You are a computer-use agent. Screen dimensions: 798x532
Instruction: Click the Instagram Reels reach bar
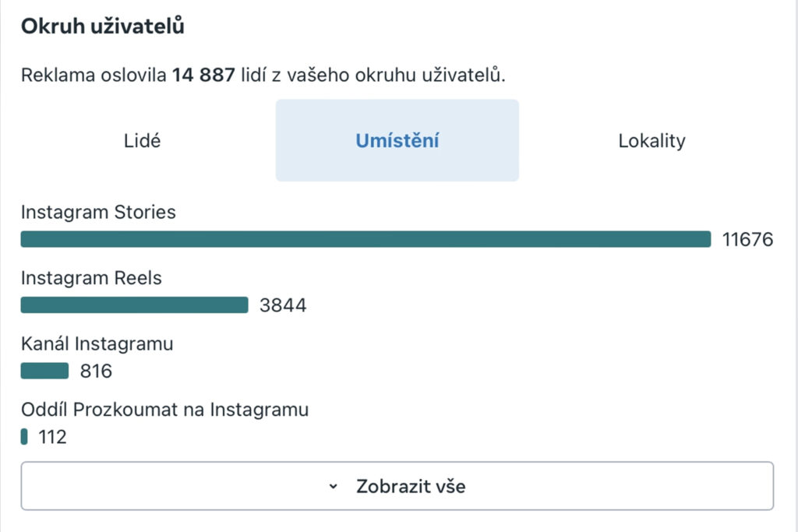coord(134,305)
